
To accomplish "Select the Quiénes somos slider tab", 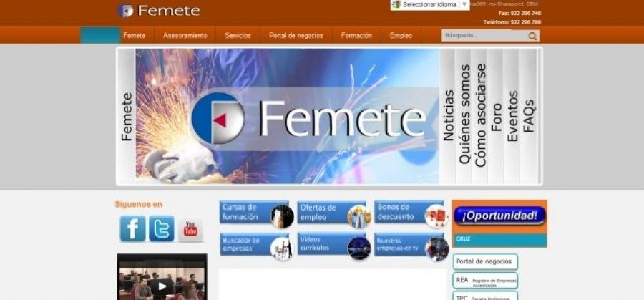I will [464, 116].
